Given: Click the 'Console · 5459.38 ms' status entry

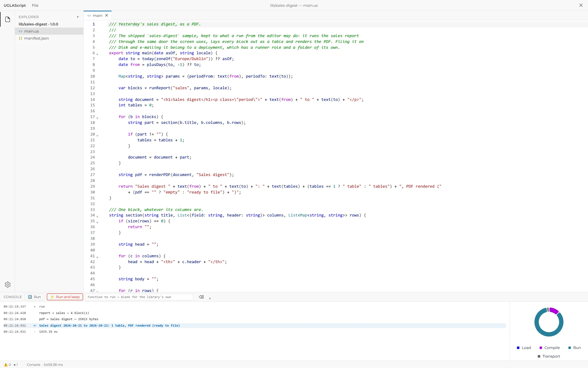Looking at the screenshot, I should 45,365.
